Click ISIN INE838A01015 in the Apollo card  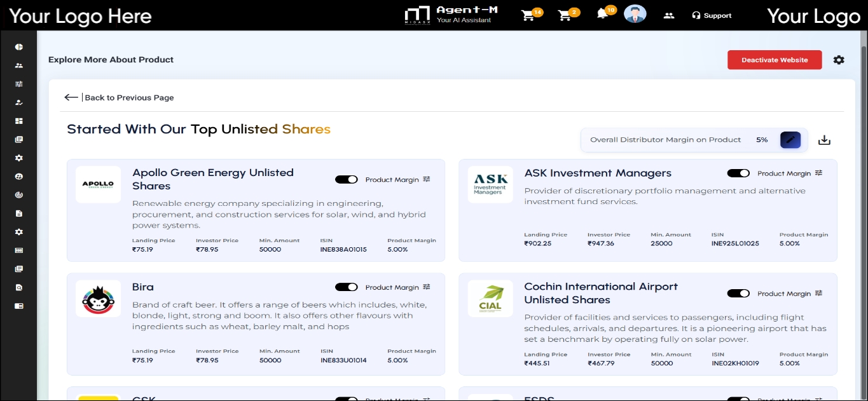pos(343,250)
